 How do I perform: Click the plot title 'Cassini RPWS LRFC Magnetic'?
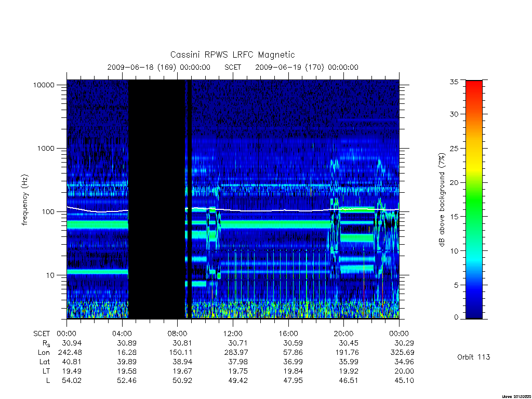[x=232, y=55]
